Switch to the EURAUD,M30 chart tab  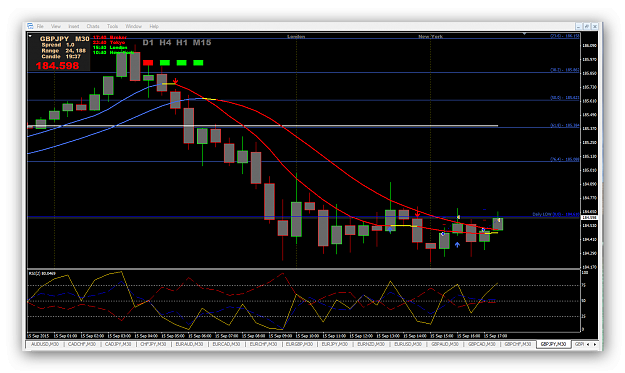point(189,344)
